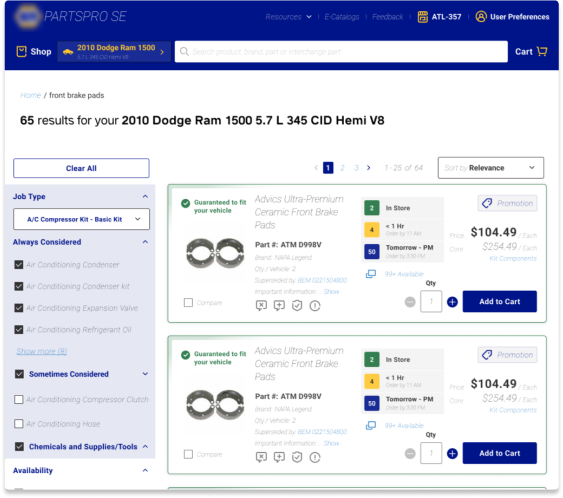The image size is (563, 498).
Task: Decrease quantity on second product
Action: (410, 453)
